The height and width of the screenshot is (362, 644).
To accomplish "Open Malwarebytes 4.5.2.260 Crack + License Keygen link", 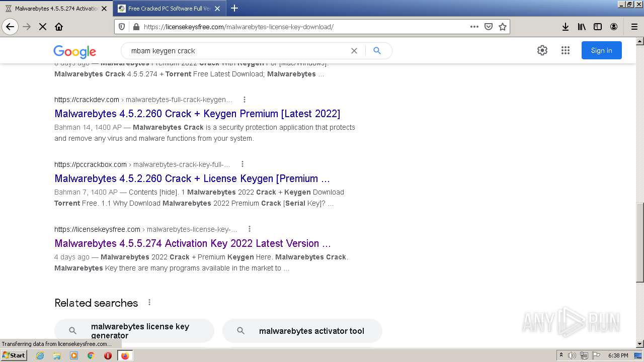I will (x=192, y=178).
